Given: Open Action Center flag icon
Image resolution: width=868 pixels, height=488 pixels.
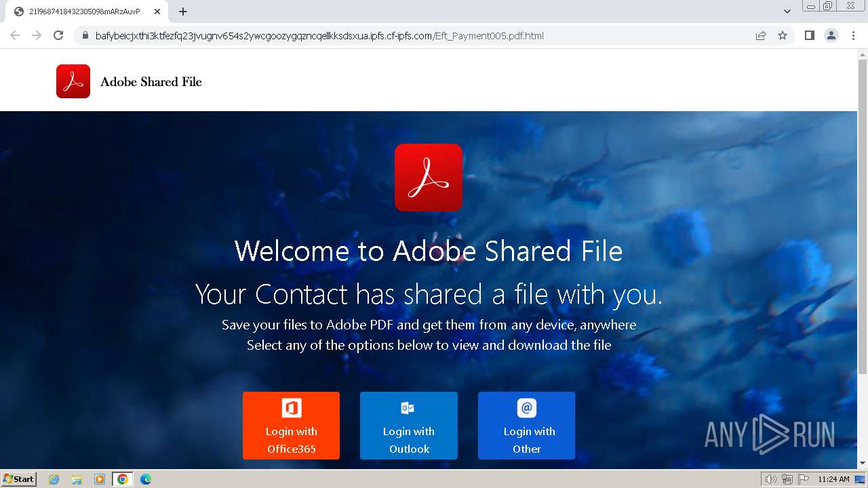Looking at the screenshot, I should click(804, 479).
